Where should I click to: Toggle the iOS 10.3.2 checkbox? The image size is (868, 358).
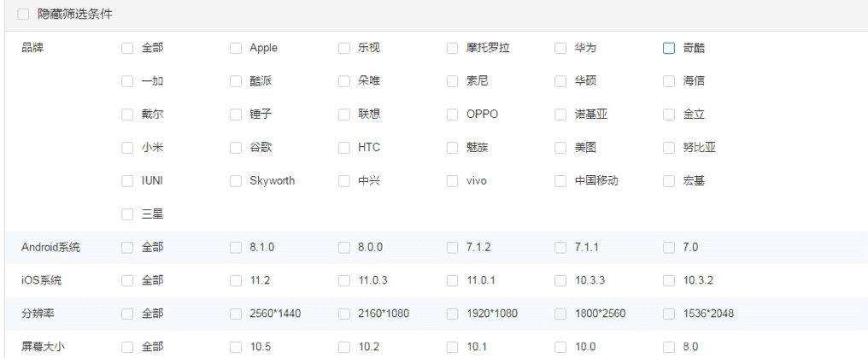tap(669, 280)
